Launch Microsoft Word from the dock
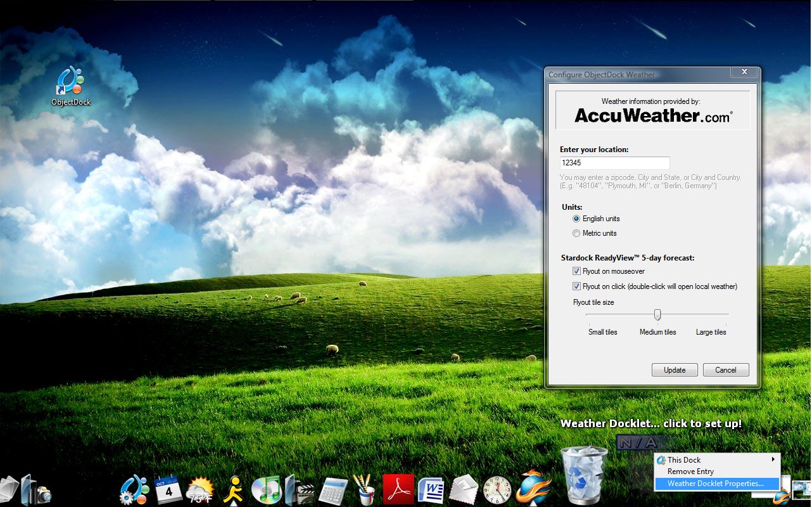812x507 pixels. coord(431,490)
